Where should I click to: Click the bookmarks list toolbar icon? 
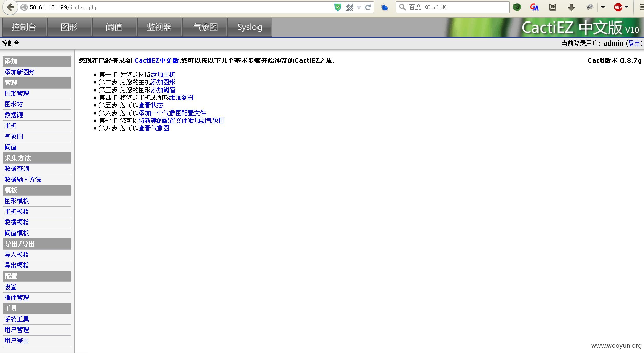point(553,7)
